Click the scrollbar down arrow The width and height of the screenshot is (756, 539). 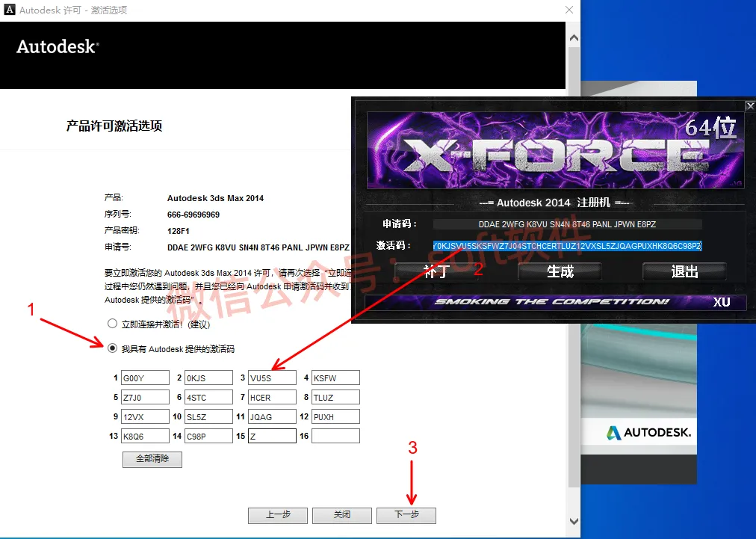[x=574, y=521]
